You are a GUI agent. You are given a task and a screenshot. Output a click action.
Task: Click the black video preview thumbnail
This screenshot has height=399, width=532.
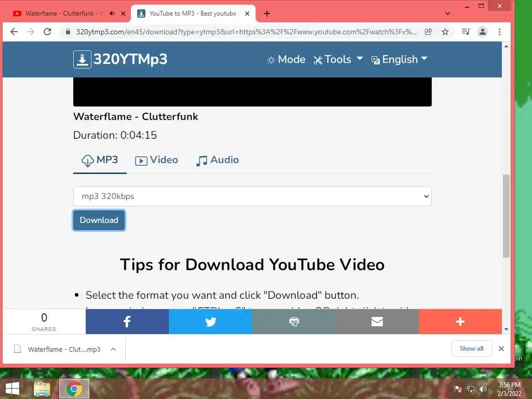click(x=252, y=92)
